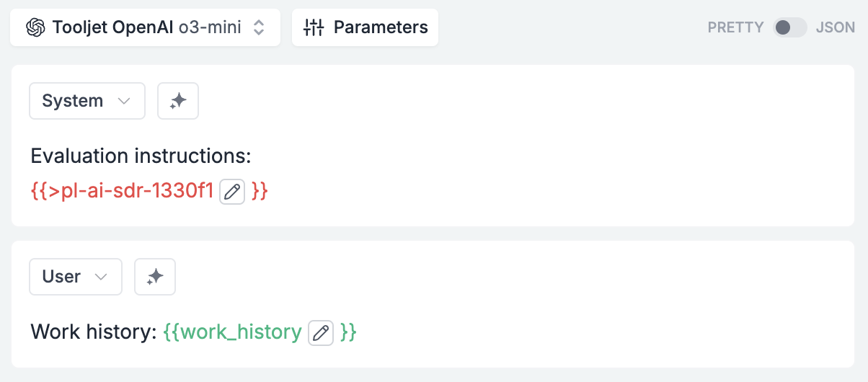Open the User role dropdown
This screenshot has width=868, height=382.
tap(76, 277)
